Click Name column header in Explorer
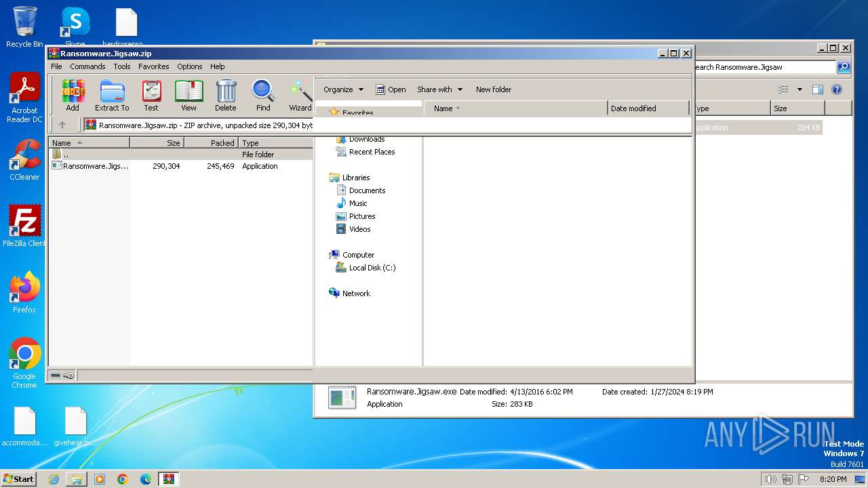 pyautogui.click(x=516, y=108)
